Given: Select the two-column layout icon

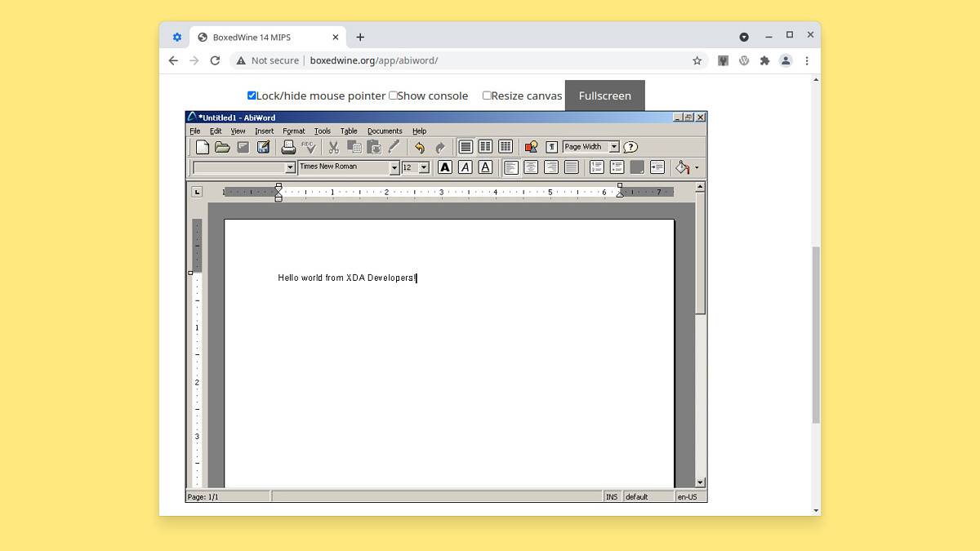Looking at the screenshot, I should pos(485,147).
